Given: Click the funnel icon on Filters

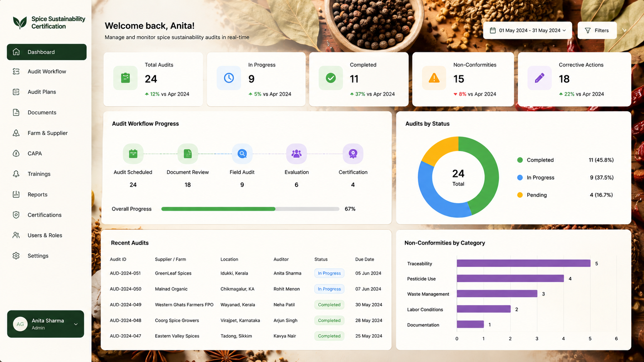Looking at the screenshot, I should (x=588, y=30).
